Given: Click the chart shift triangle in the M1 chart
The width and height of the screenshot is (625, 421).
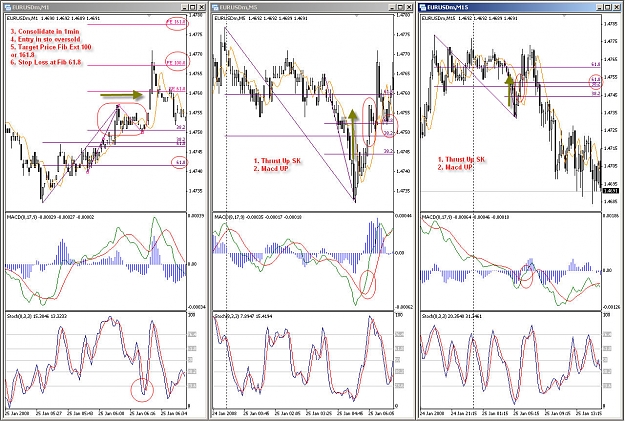Looking at the screenshot, I should [x=149, y=16].
